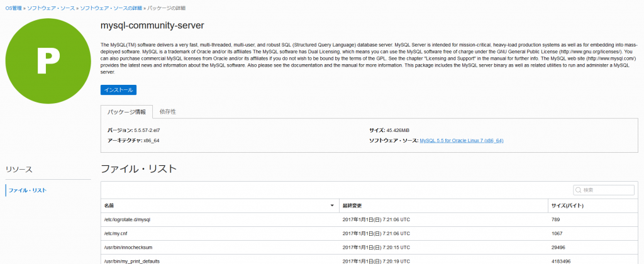Image resolution: width=644 pixels, height=264 pixels.
Task: Click the green P package icon
Action: [48, 61]
